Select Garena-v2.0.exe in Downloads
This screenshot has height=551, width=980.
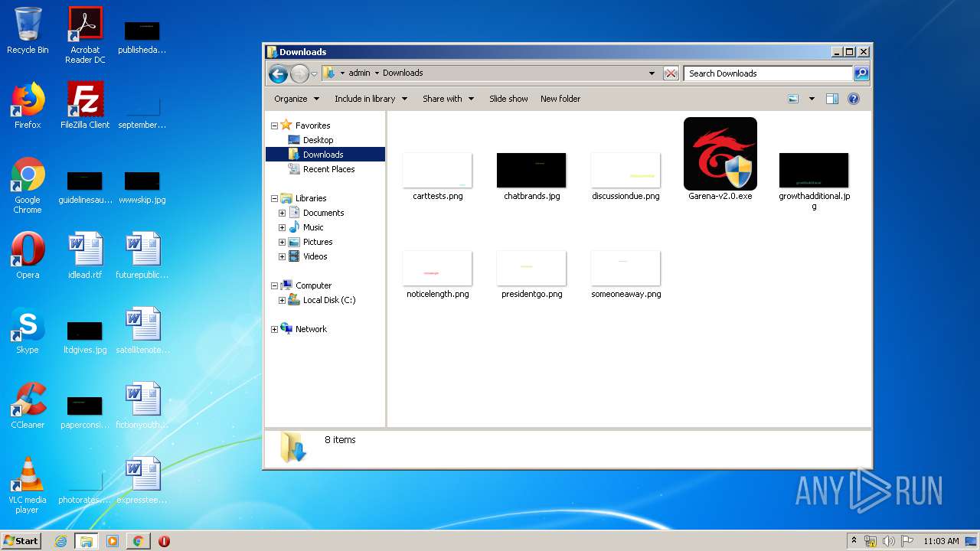720,159
